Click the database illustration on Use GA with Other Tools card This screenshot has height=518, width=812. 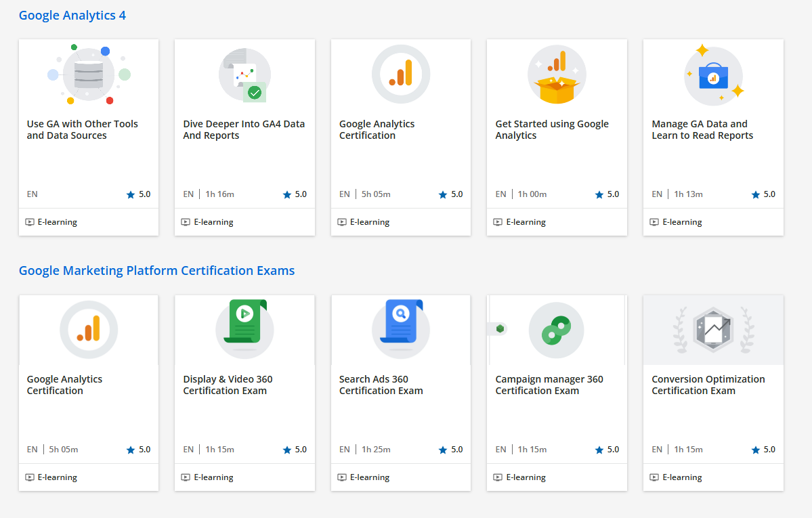pos(89,74)
